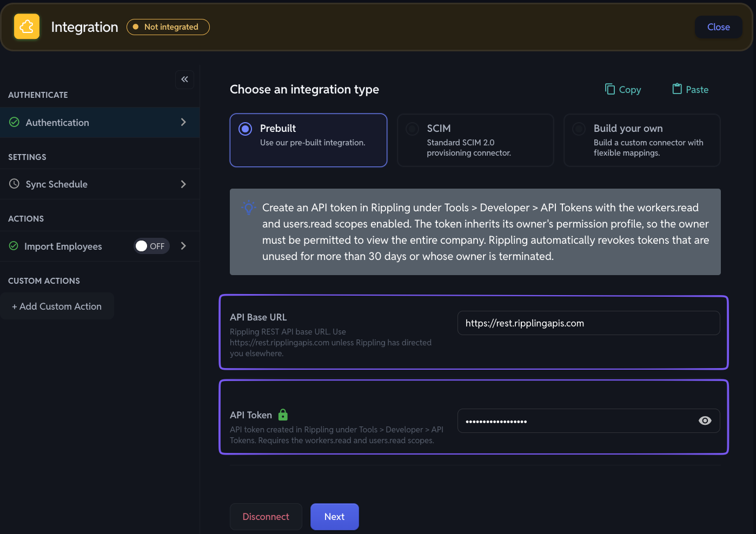The width and height of the screenshot is (756, 534).
Task: Click the lightbulb tip icon in info banner
Action: point(249,208)
